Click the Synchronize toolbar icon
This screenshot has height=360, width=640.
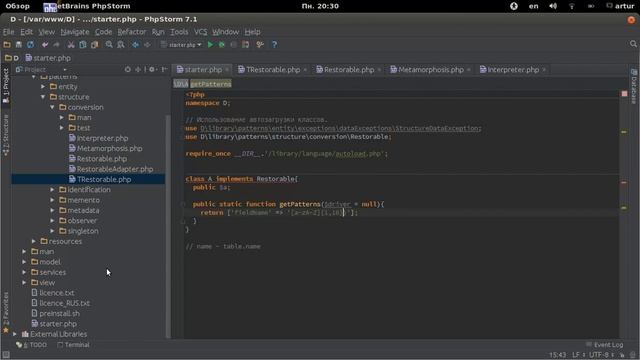tap(30, 44)
